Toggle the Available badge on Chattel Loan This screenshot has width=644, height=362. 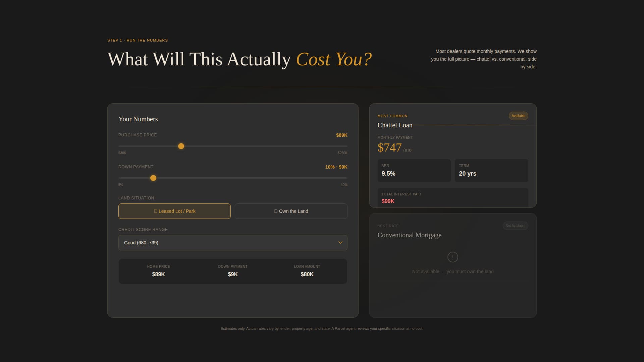click(x=518, y=116)
